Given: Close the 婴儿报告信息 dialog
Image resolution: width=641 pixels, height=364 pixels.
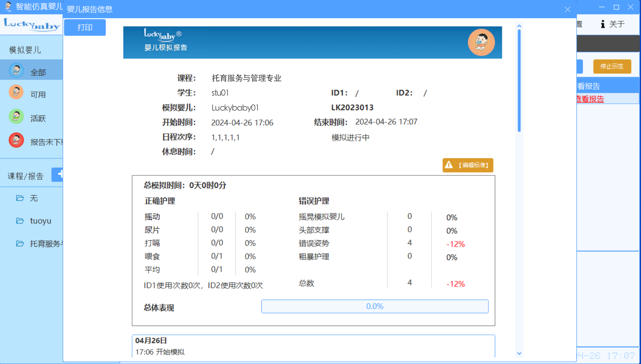Looking at the screenshot, I should point(567,9).
